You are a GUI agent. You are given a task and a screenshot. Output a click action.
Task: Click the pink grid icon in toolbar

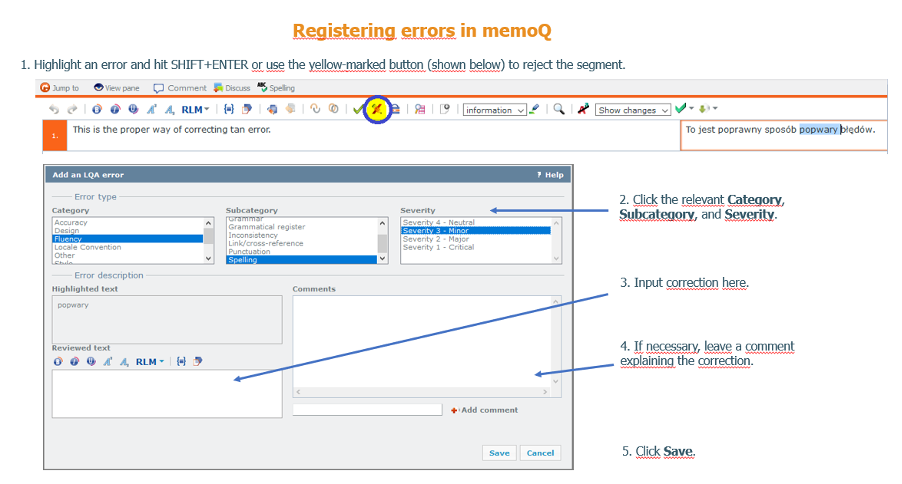(x=420, y=109)
